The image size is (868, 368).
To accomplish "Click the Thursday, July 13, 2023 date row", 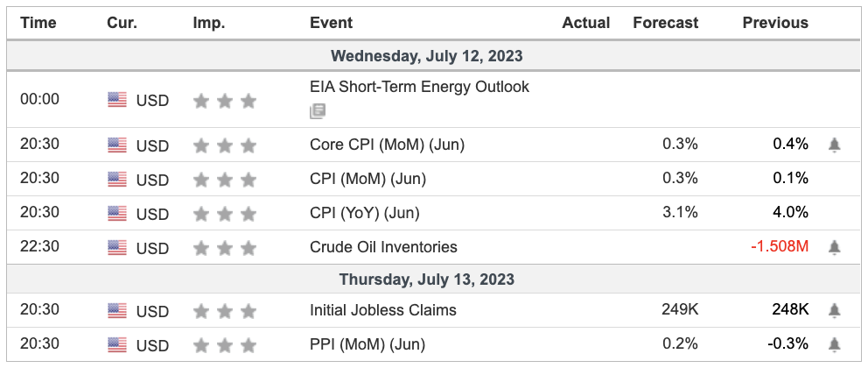I will point(426,280).
